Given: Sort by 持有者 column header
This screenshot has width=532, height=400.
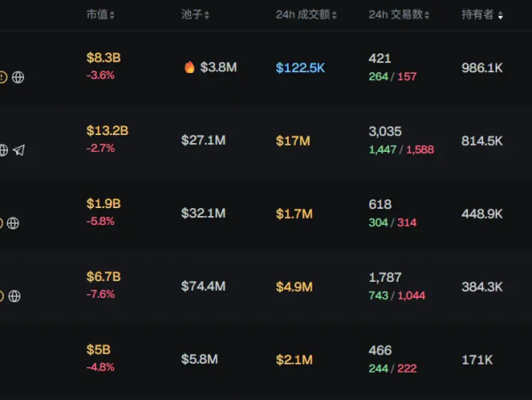Looking at the screenshot, I should tap(482, 14).
